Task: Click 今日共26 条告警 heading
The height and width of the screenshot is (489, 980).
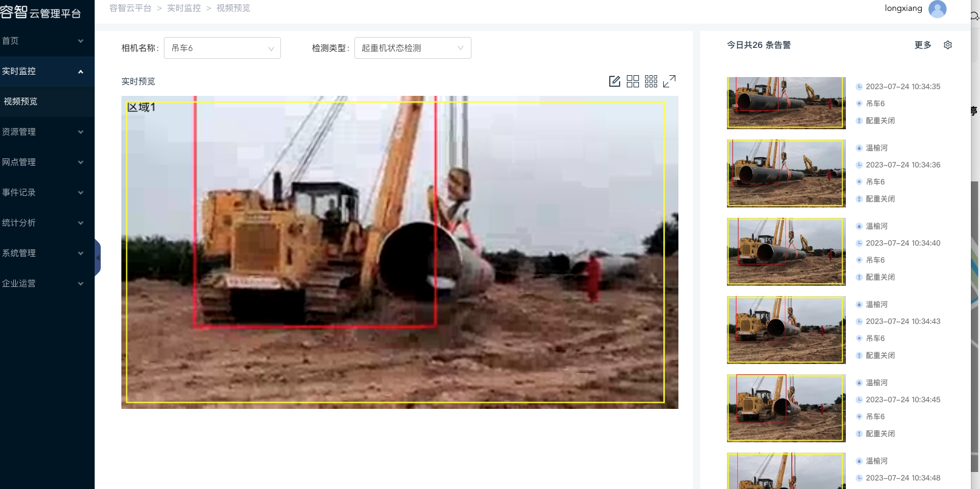Action: (x=759, y=45)
